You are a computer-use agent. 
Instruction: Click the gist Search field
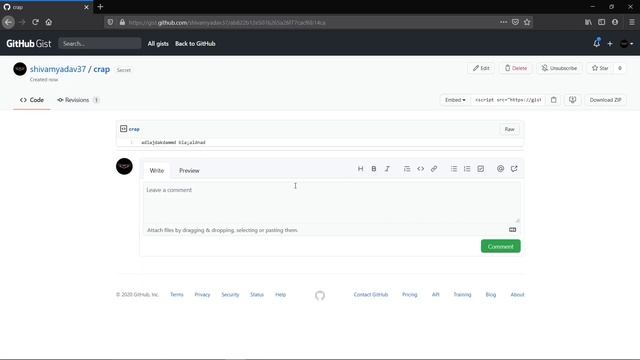(x=100, y=43)
